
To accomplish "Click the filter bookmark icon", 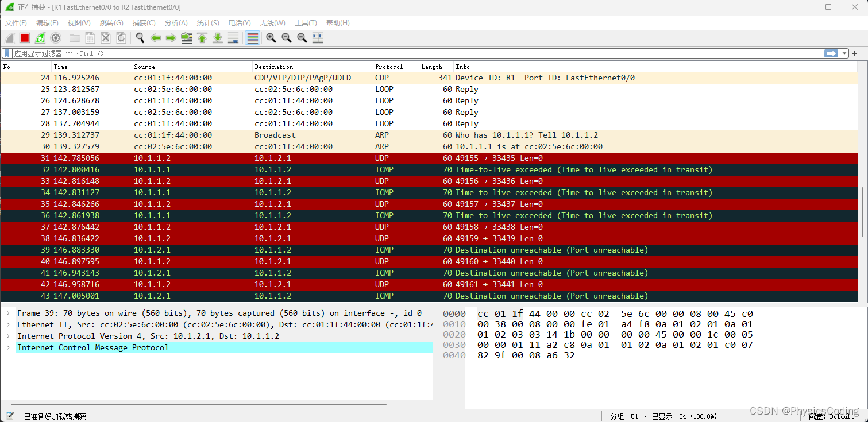I will click(6, 53).
